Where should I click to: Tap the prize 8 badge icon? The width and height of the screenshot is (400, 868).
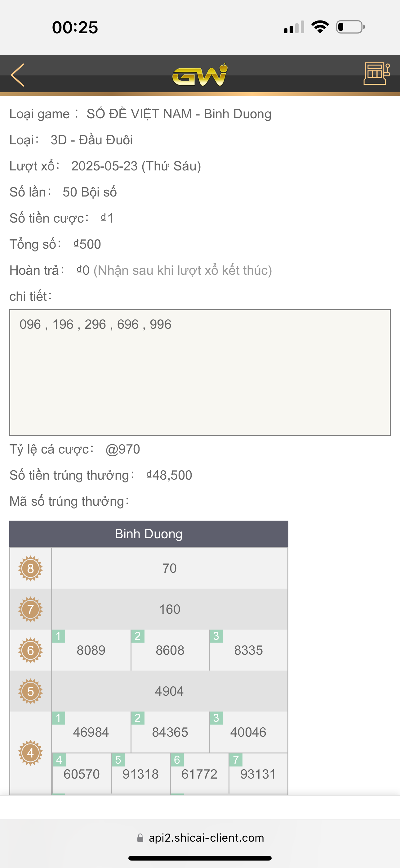[30, 568]
